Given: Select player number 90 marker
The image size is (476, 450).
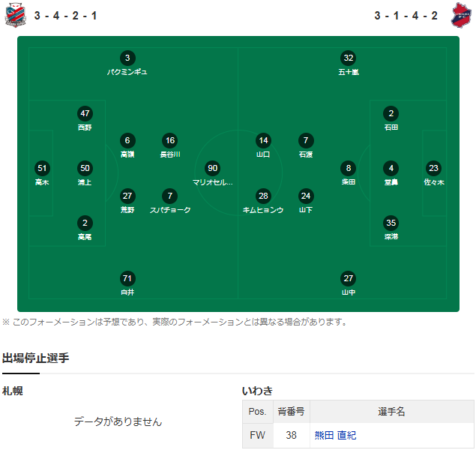Looking at the screenshot, I should [212, 168].
